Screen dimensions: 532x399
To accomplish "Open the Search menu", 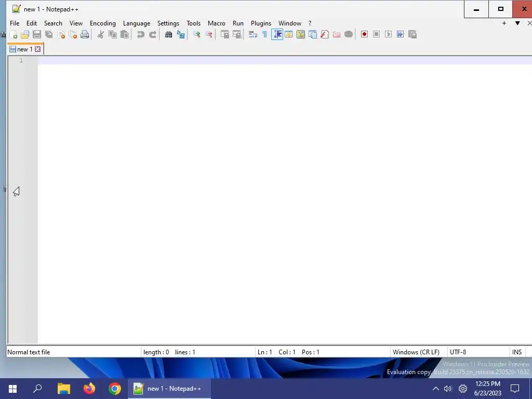I will pyautogui.click(x=54, y=23).
